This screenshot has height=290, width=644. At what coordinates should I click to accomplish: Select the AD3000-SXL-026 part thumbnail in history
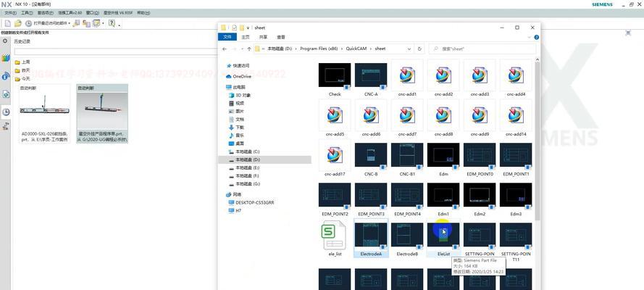44,114
